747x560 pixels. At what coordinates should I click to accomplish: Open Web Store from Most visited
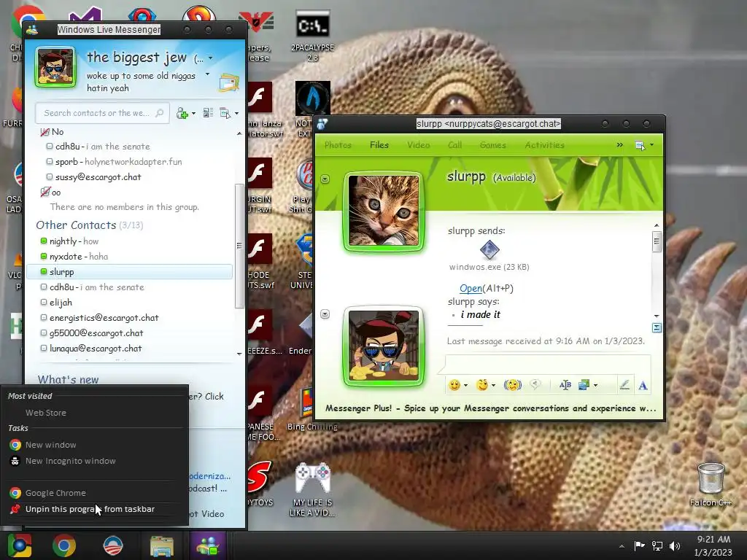click(96, 413)
